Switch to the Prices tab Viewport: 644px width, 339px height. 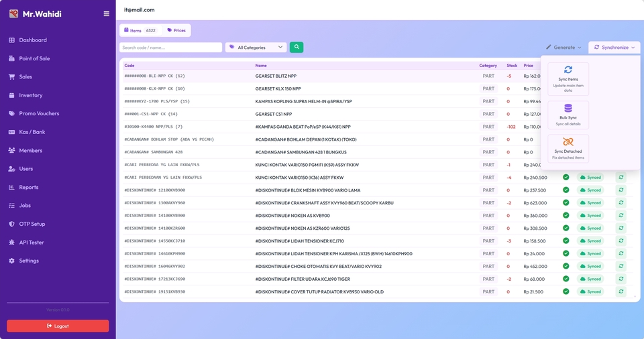tap(176, 30)
